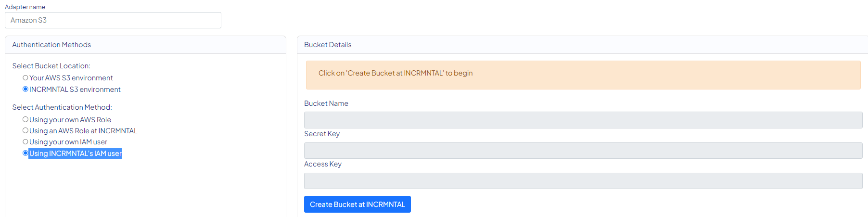Image resolution: width=868 pixels, height=217 pixels.
Task: Choose 'Using INCRMNTAL's IAM user' radio button
Action: point(26,153)
